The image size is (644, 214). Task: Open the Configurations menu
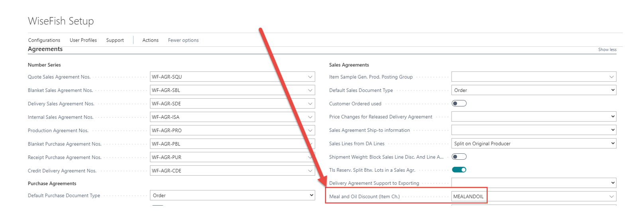[x=44, y=40]
